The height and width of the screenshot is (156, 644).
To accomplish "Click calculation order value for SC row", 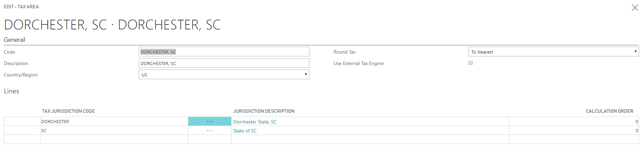I will 574,130.
